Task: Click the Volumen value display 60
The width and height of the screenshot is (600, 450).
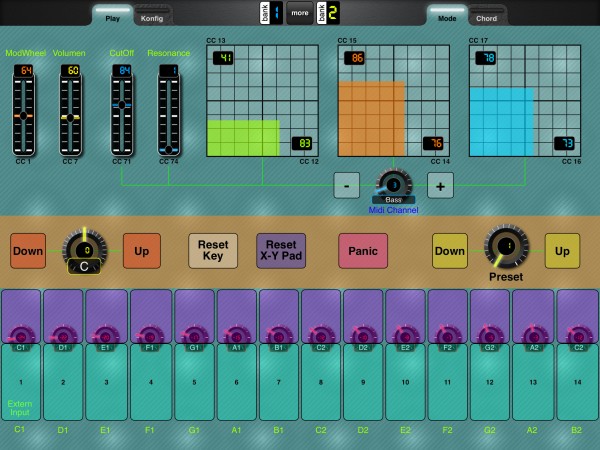Action: [70, 70]
